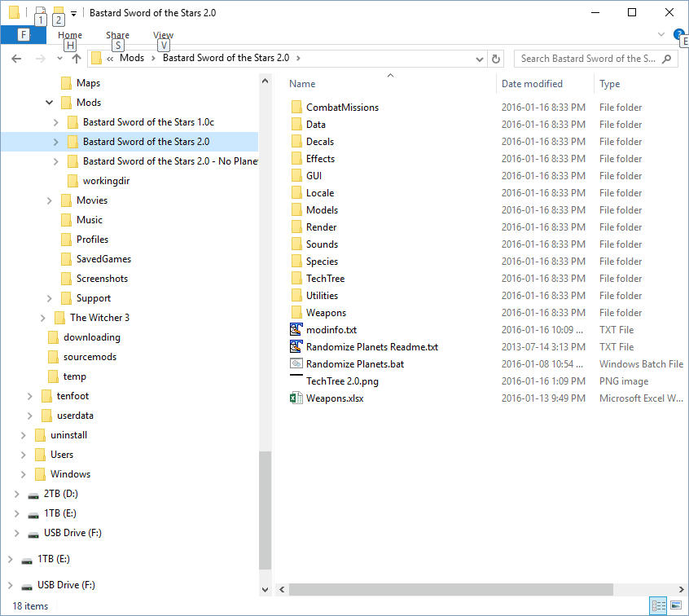Viewport: 689px width, 616px height.
Task: Click the Species folder icon
Action: pyautogui.click(x=296, y=262)
